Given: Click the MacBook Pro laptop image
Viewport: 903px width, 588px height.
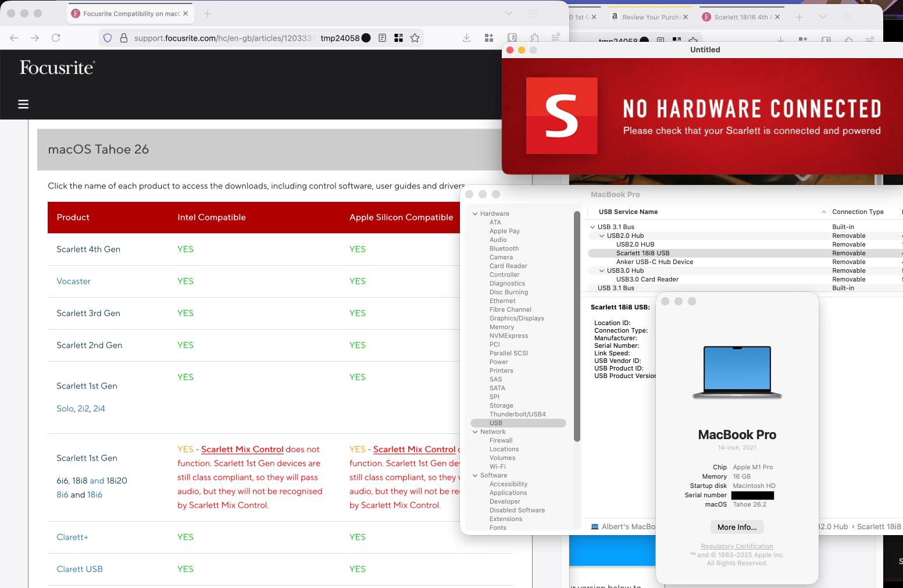Looking at the screenshot, I should click(737, 372).
